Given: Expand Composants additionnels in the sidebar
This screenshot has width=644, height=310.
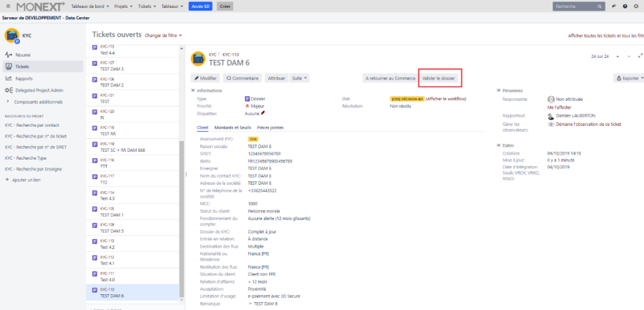Looking at the screenshot, I should 9,102.
